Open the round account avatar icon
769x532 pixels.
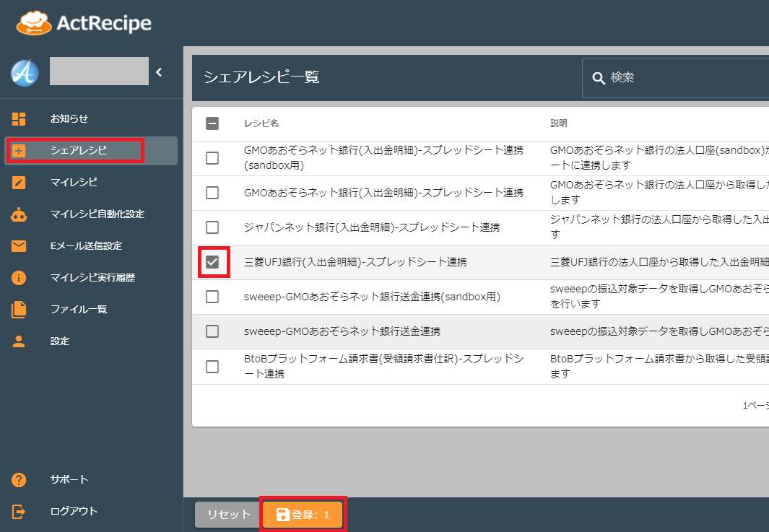(25, 73)
